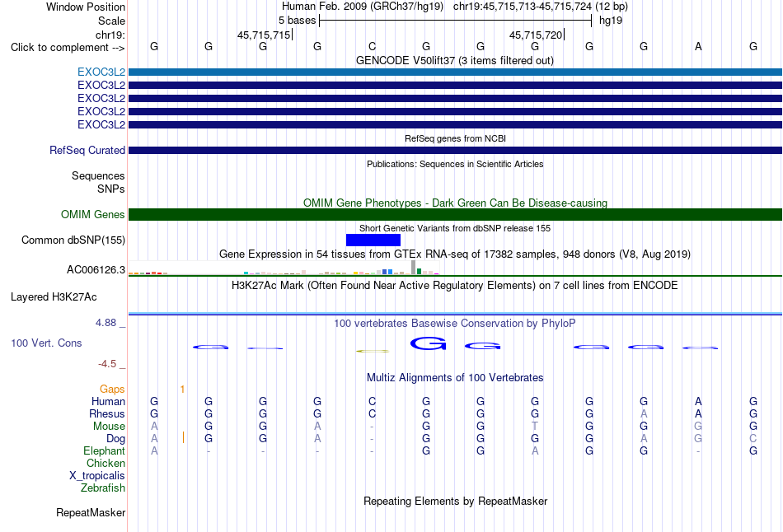Select the Mouse alignment row label

tap(109, 427)
